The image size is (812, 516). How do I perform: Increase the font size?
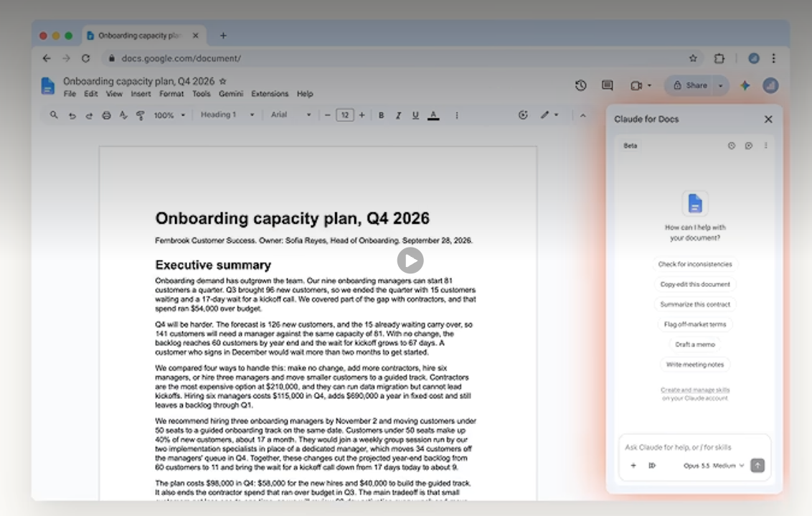coord(362,115)
